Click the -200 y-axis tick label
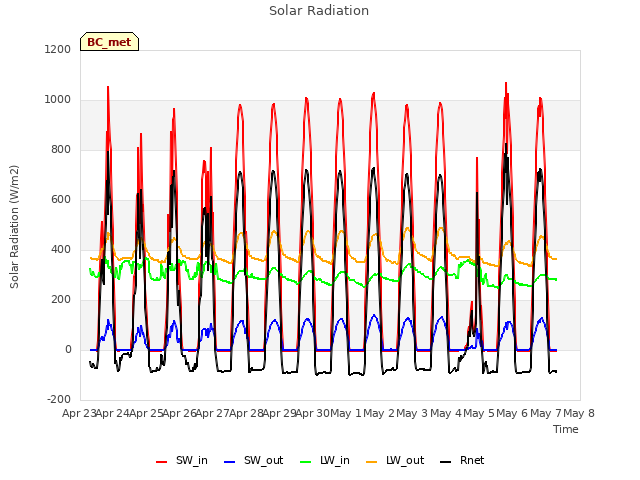Viewport: 640px width, 480px height. (59, 399)
